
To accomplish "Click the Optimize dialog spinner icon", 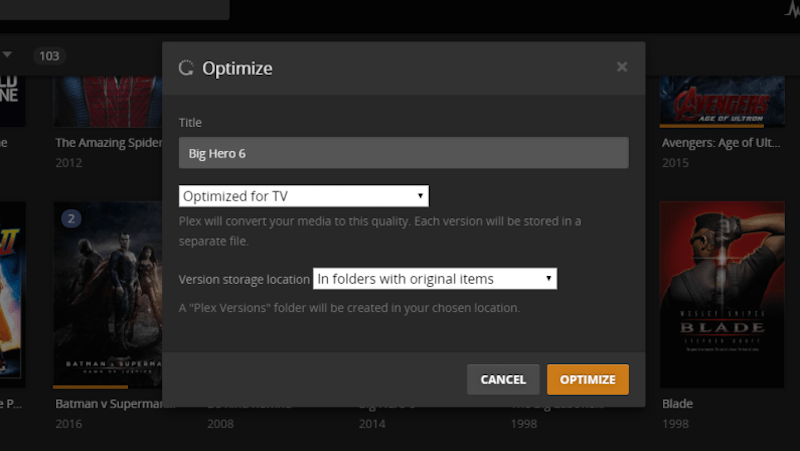I will [186, 68].
